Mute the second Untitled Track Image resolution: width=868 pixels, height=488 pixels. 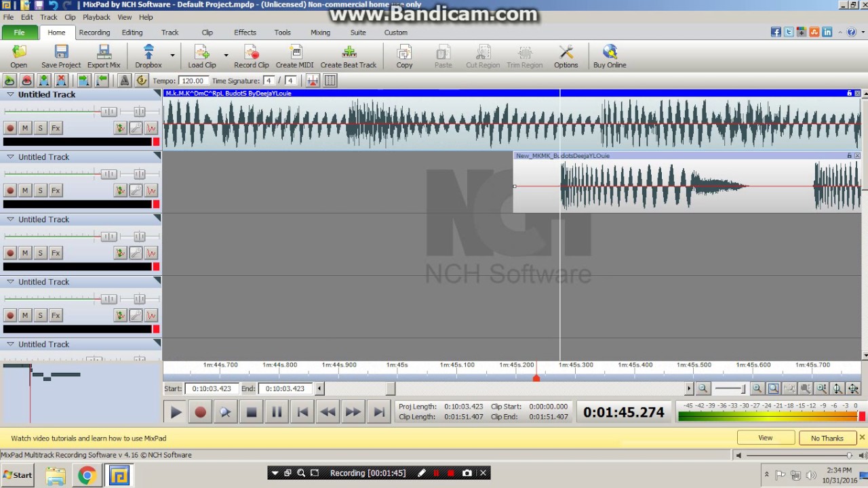coord(25,190)
